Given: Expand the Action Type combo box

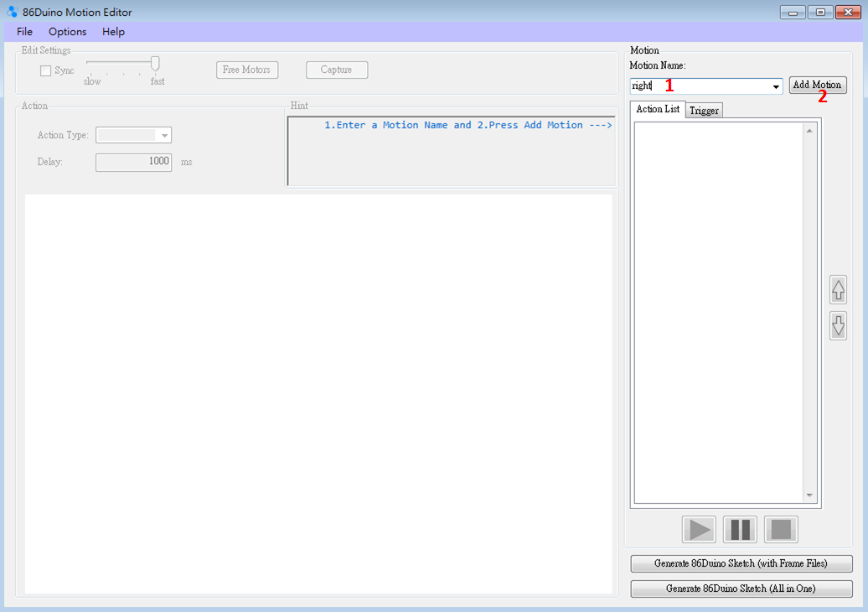Looking at the screenshot, I should point(133,135).
